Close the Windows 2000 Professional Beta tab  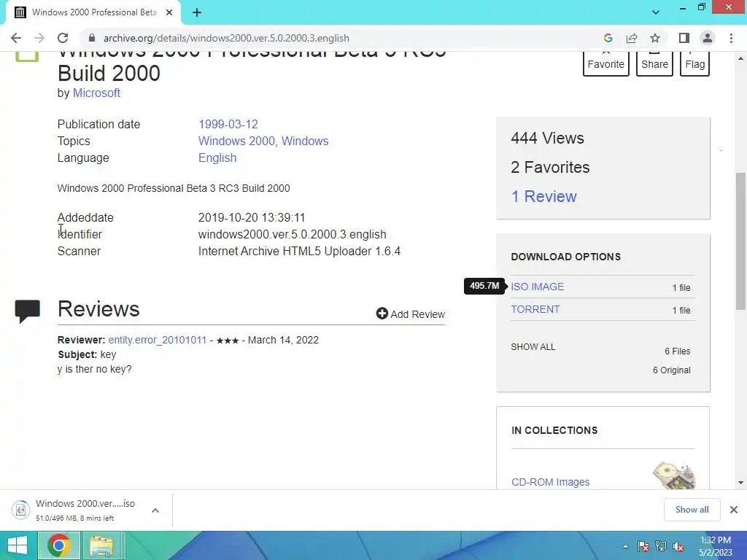coord(169,12)
